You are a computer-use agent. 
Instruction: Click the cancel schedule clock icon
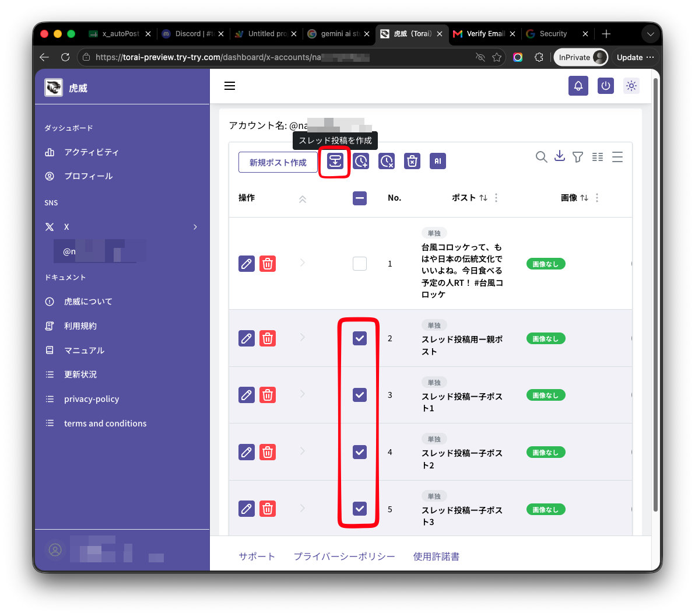tap(387, 161)
